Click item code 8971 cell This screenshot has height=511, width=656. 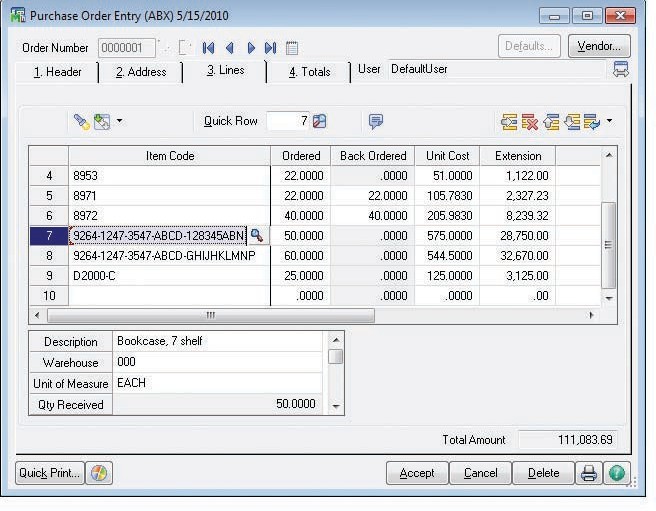click(169, 196)
